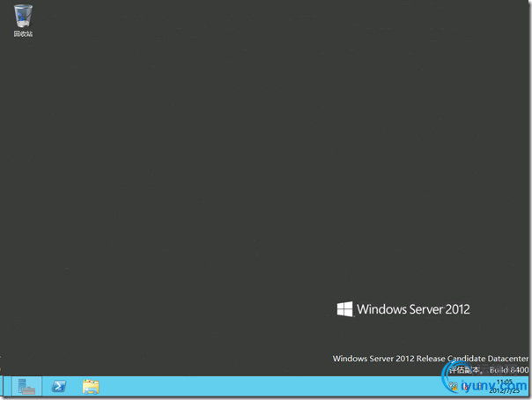Open the clock showing 11:05
Screen dimensions: 532x400
(x=504, y=386)
